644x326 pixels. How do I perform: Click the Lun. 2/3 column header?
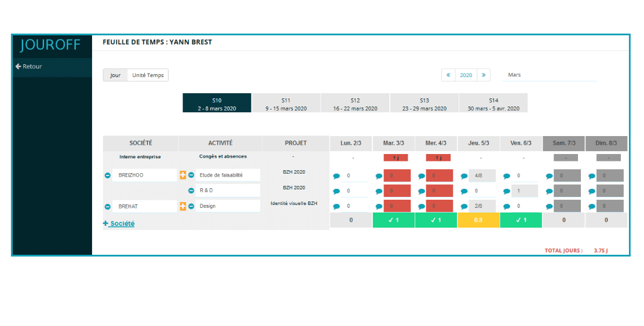351,143
